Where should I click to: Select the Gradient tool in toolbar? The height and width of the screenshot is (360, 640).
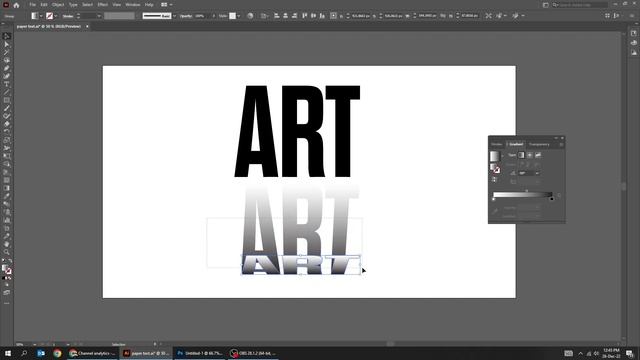(x=7, y=188)
